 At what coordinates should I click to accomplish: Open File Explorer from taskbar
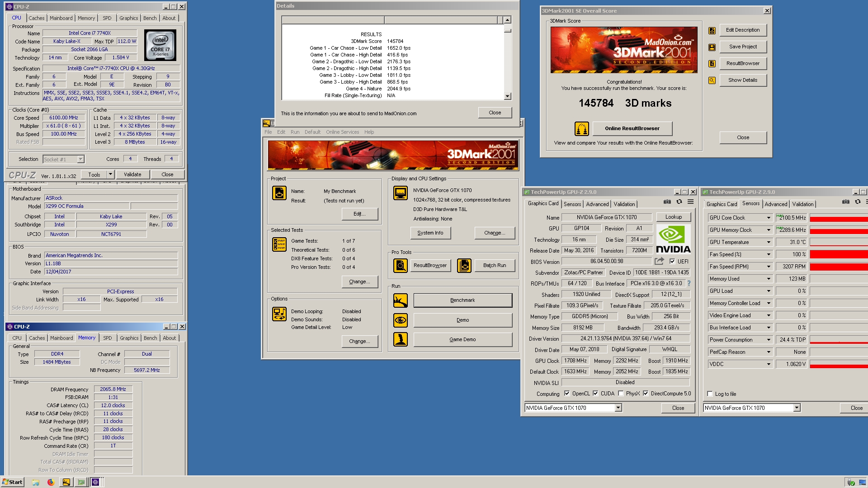[36, 482]
